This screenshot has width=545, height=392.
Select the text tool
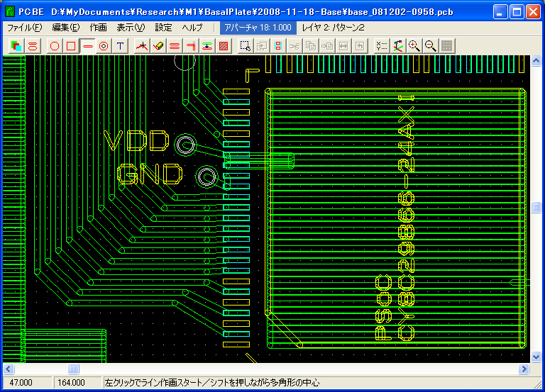pos(121,46)
